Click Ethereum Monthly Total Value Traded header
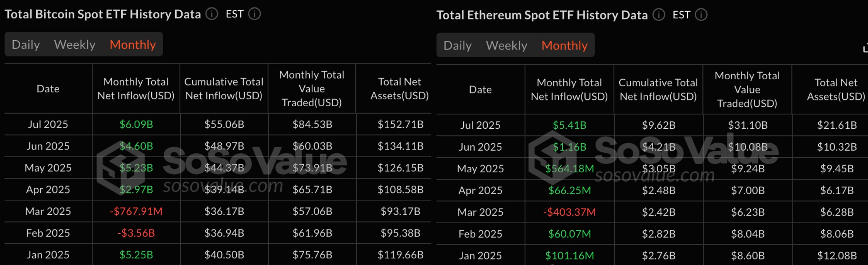Image resolution: width=868 pixels, height=265 pixels. (x=747, y=89)
